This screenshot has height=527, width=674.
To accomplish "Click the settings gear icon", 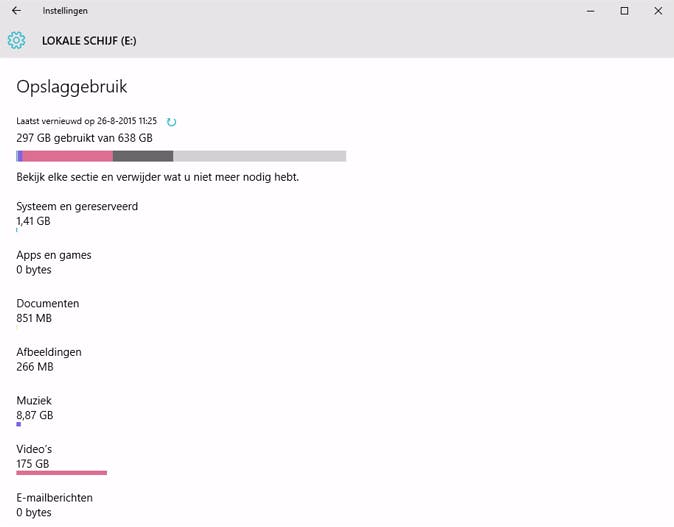I will click(16, 41).
